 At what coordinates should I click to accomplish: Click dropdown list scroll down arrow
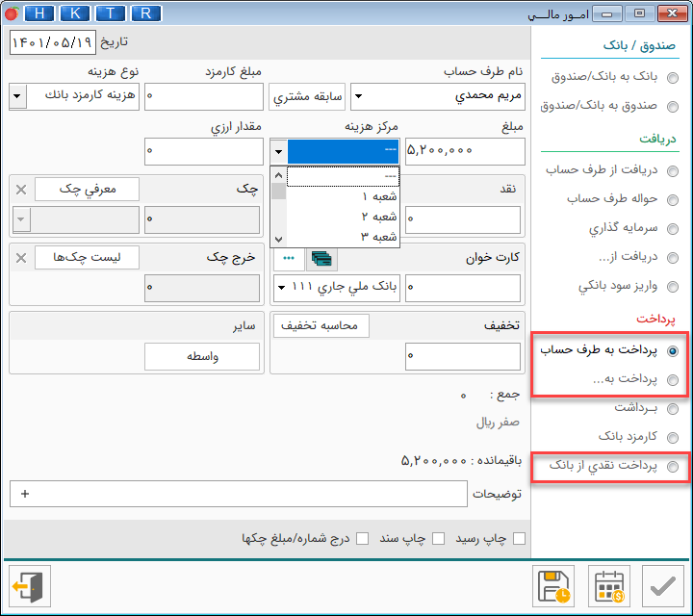pos(278,240)
